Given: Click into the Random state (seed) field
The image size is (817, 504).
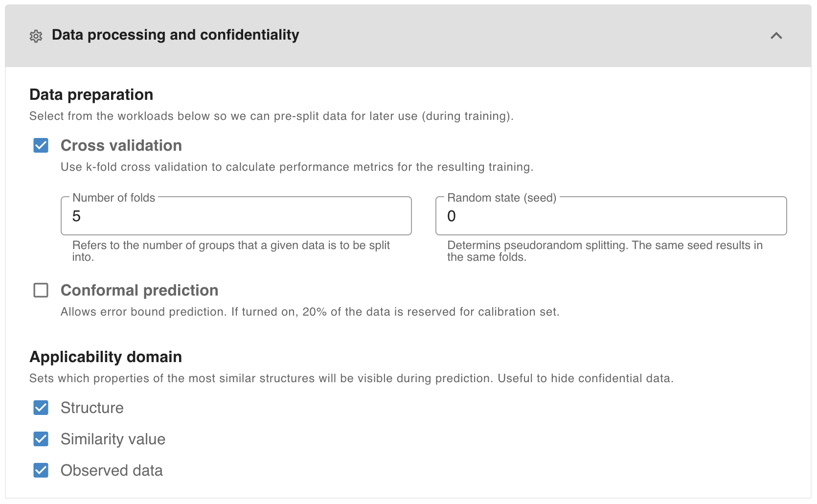Looking at the screenshot, I should pos(611,216).
